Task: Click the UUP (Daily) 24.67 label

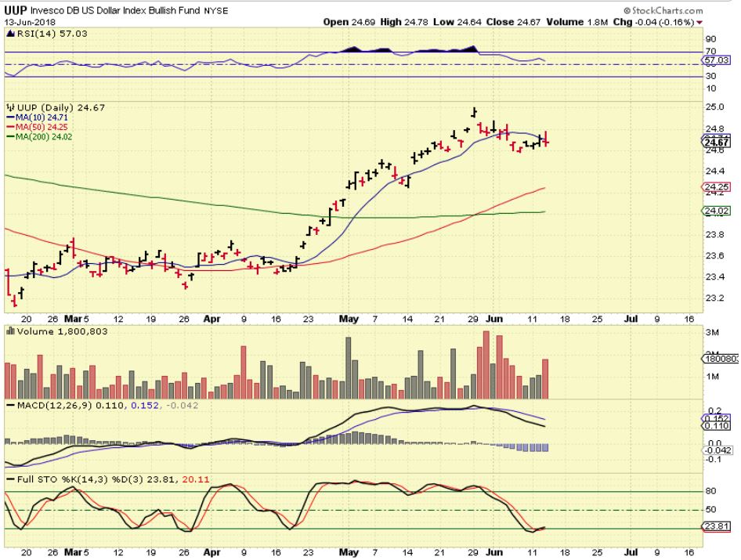Action: [x=61, y=108]
